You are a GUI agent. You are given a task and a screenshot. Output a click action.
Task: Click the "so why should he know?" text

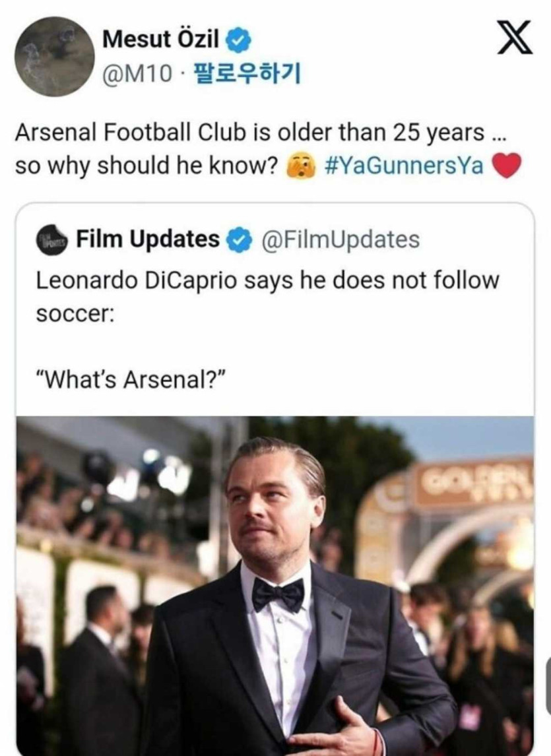(146, 165)
